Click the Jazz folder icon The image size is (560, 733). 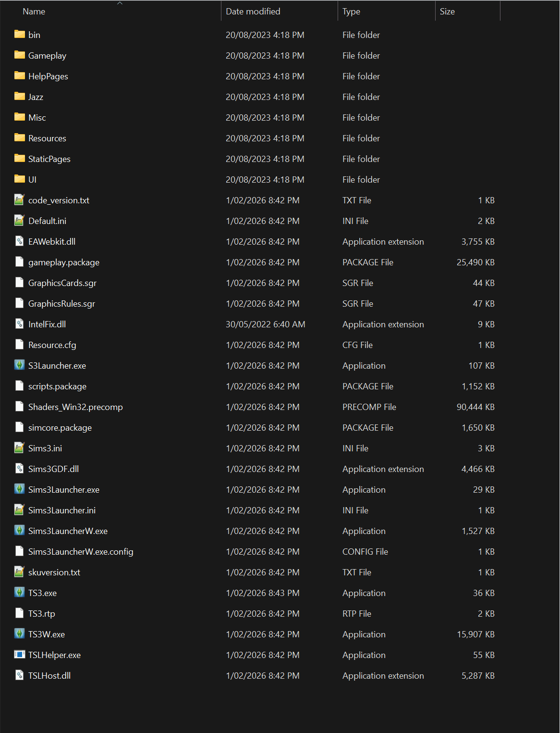click(19, 97)
